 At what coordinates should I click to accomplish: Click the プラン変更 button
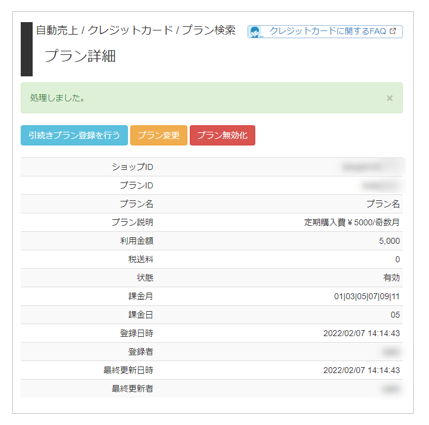159,135
